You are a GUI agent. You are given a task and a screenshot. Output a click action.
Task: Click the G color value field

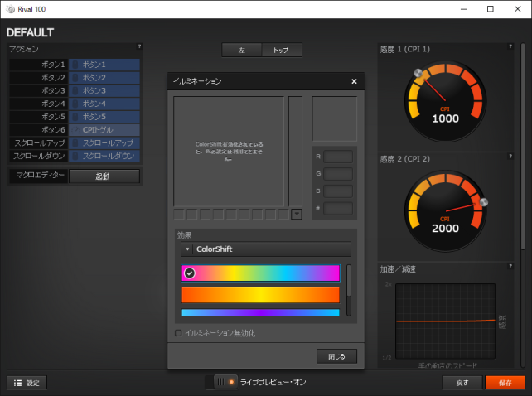(x=338, y=174)
